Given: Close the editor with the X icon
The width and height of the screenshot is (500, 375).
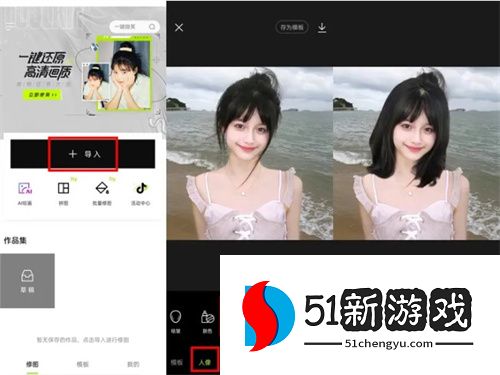Looking at the screenshot, I should pos(179,28).
